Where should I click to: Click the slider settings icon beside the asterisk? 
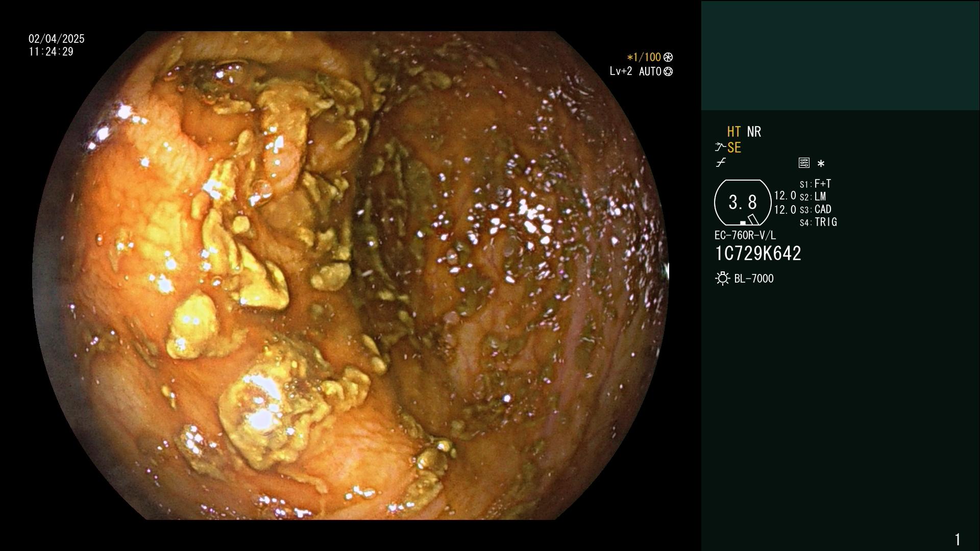(x=804, y=163)
